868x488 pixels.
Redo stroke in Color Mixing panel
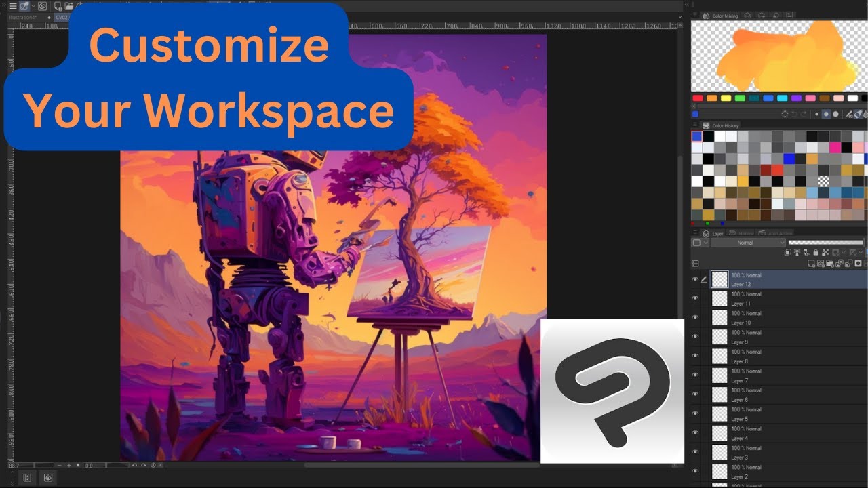coord(804,114)
